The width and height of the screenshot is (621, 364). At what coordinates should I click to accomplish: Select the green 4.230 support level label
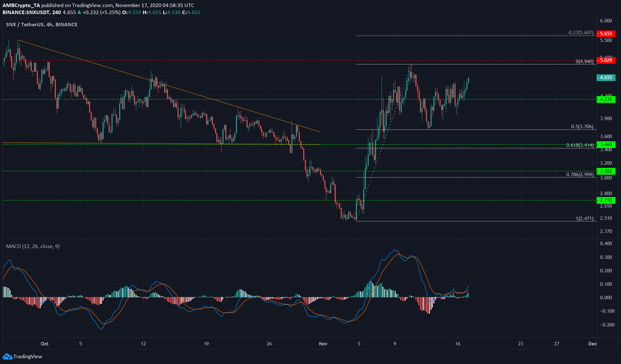pyautogui.click(x=606, y=99)
